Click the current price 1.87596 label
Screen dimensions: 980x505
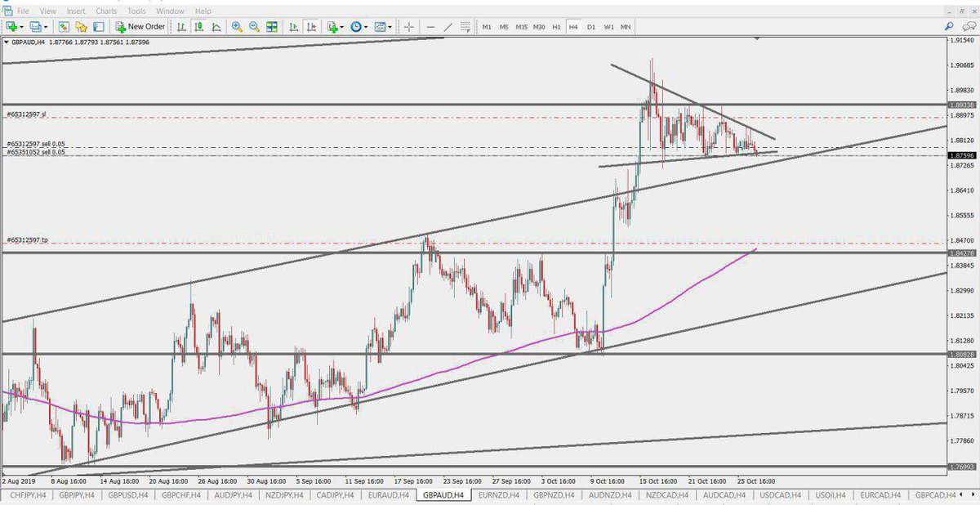(x=960, y=155)
